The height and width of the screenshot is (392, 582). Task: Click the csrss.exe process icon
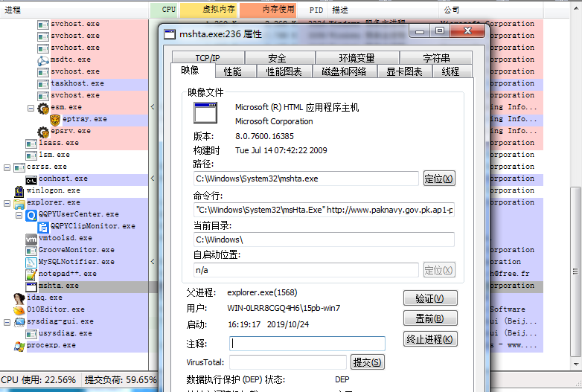coord(19,167)
